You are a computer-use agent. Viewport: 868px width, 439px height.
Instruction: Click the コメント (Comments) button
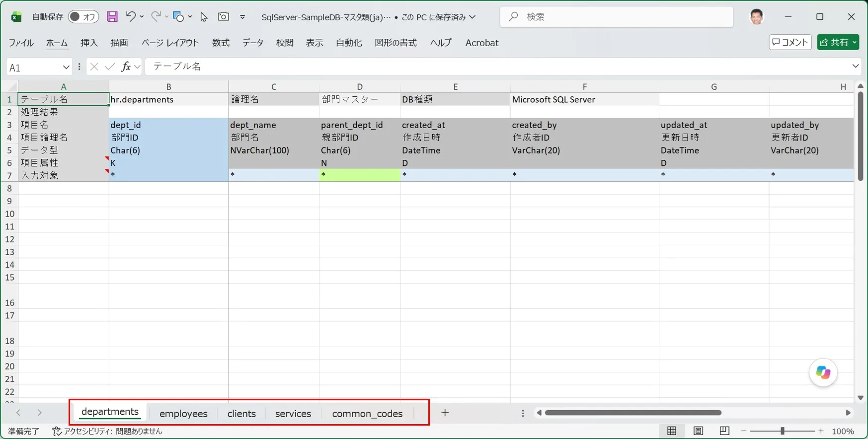[x=790, y=42]
